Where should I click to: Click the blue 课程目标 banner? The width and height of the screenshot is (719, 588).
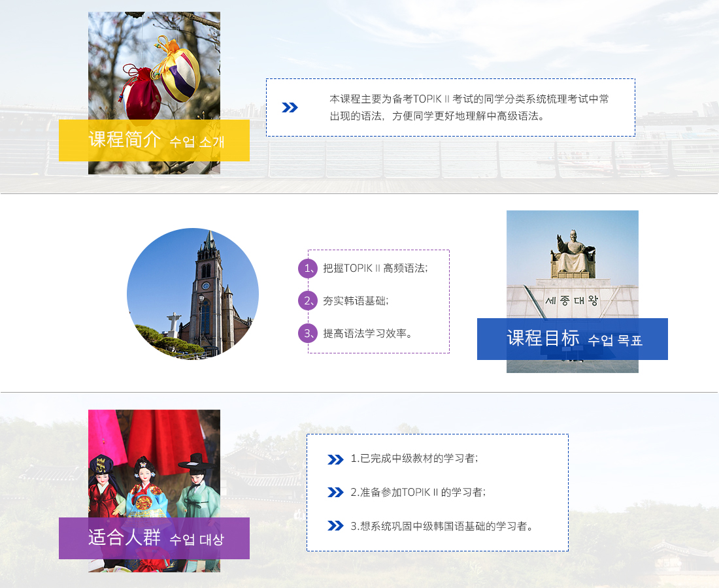pyautogui.click(x=572, y=339)
